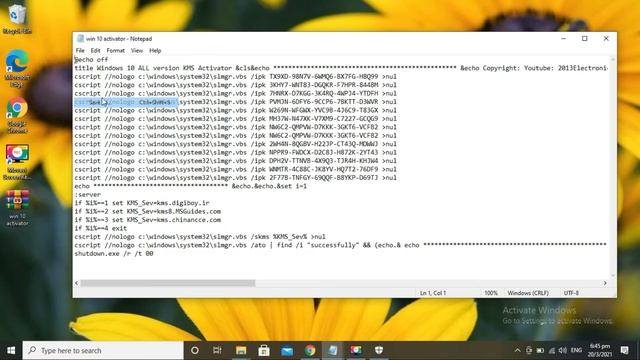Screen dimensions: 640x360
Task: Click the line with key TX9XD-98N7V
Action: click(235, 76)
